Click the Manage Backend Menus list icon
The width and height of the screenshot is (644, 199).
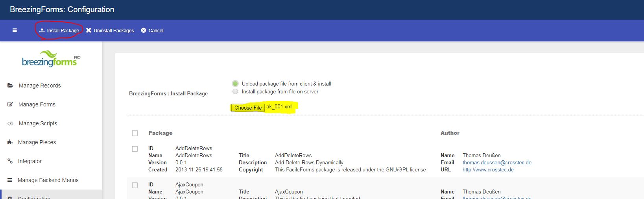(x=10, y=180)
